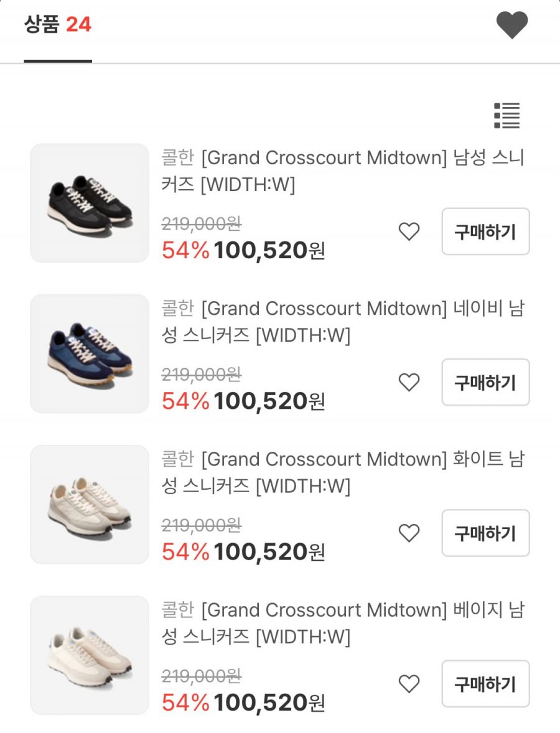Select the 상품 24 tab
Viewport: 560px width, 733px height.
click(x=57, y=24)
